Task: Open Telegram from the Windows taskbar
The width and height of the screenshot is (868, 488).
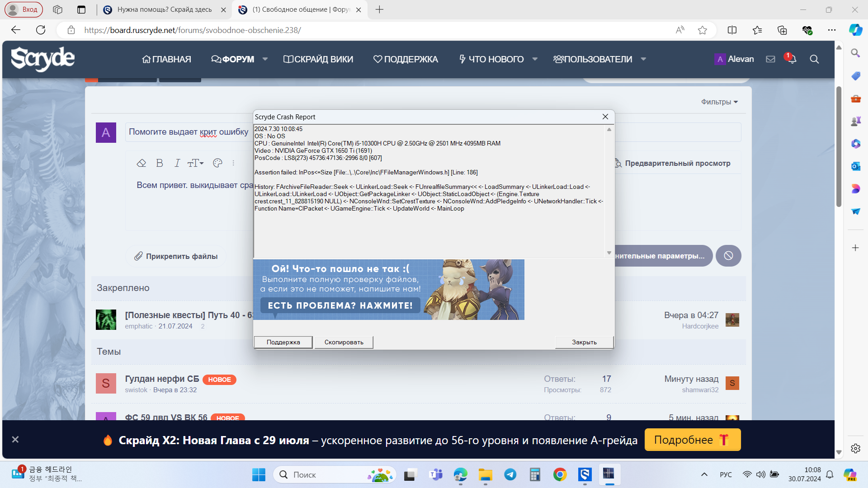Action: point(510,474)
